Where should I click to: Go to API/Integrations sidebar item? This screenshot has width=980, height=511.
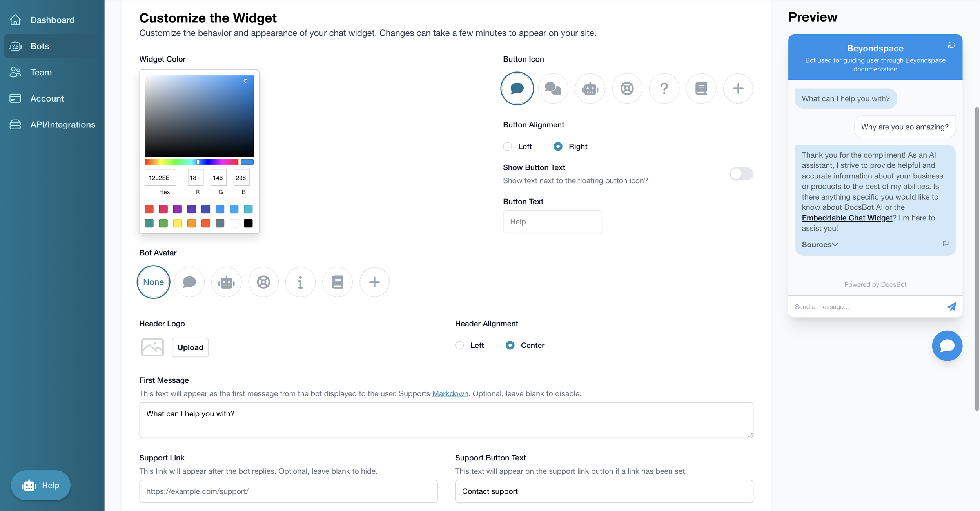(x=63, y=125)
